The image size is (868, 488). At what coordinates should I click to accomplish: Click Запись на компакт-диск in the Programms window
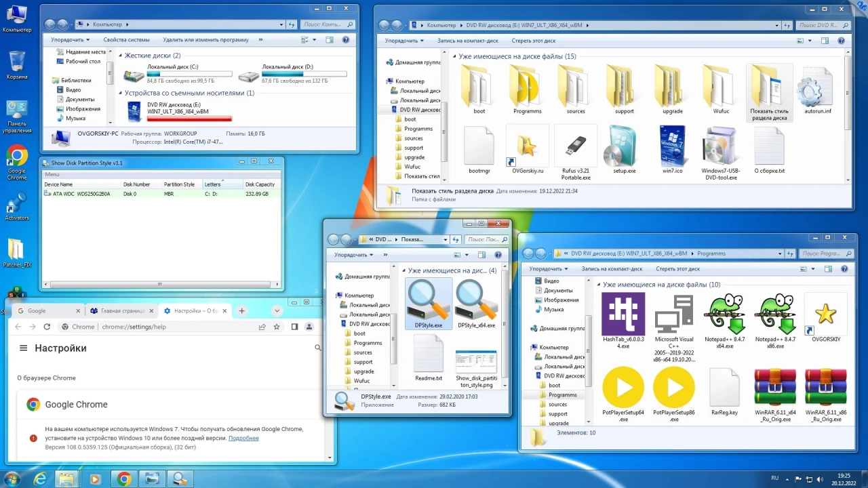[612, 269]
